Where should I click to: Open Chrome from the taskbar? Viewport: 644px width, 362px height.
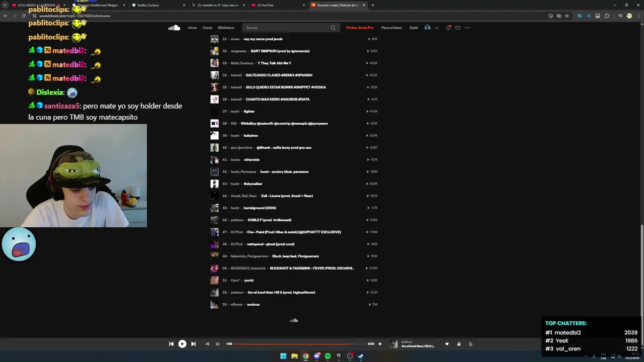click(305, 356)
